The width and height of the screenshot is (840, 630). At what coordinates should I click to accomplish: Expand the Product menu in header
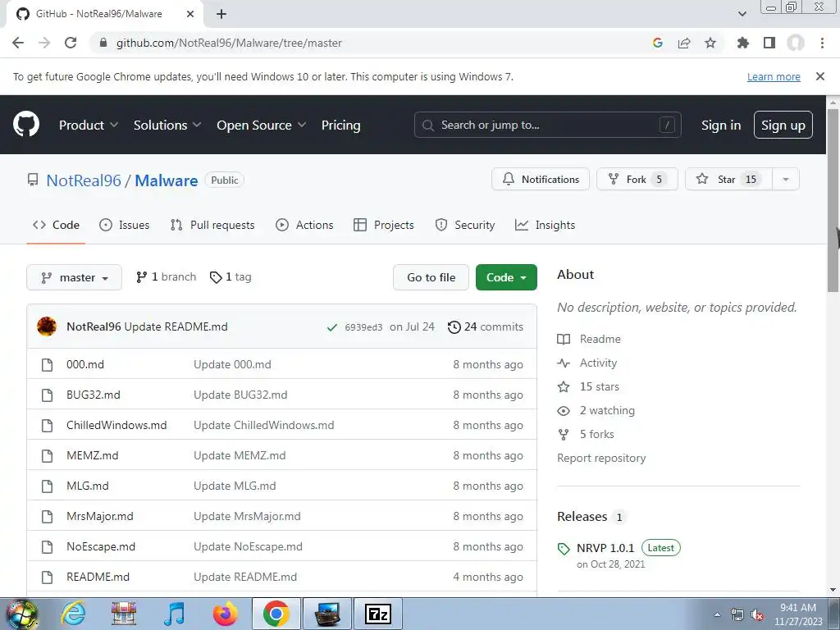click(89, 125)
